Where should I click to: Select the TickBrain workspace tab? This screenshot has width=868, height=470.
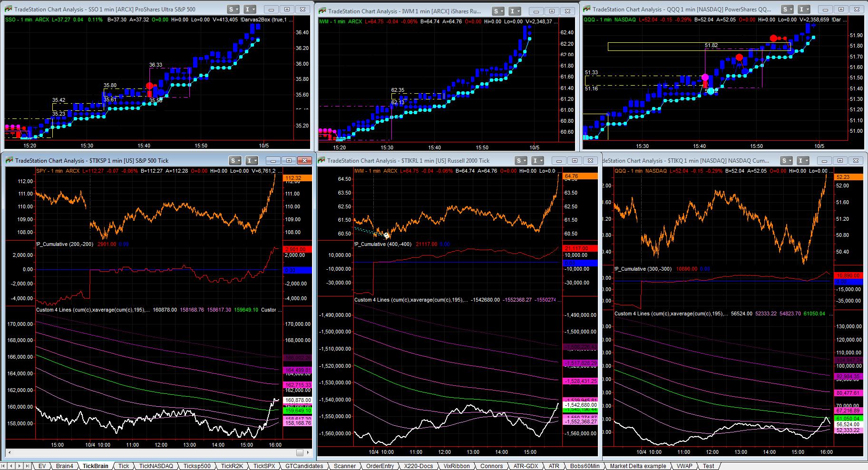95,466
